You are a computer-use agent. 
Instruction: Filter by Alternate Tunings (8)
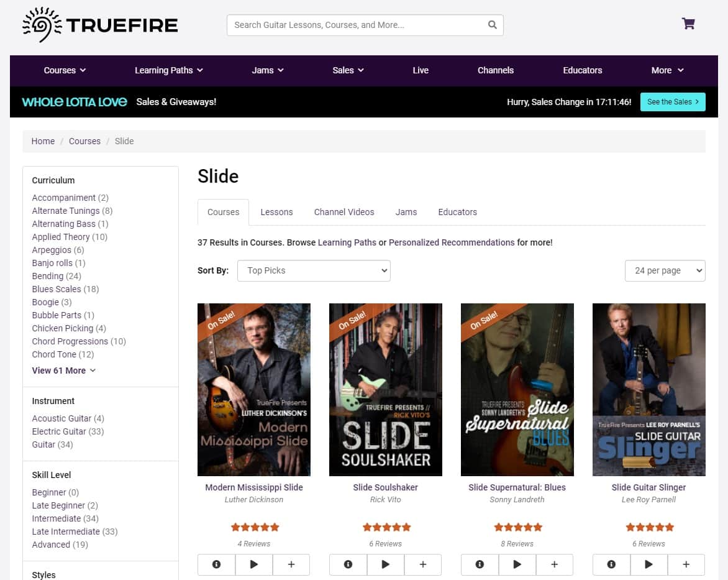tap(72, 211)
